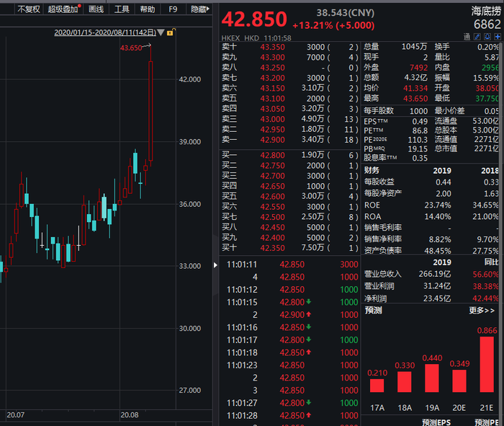Viewport: 504px width, 426px height.
Task: Select the 买五 bid price 42.600
Action: click(273, 196)
